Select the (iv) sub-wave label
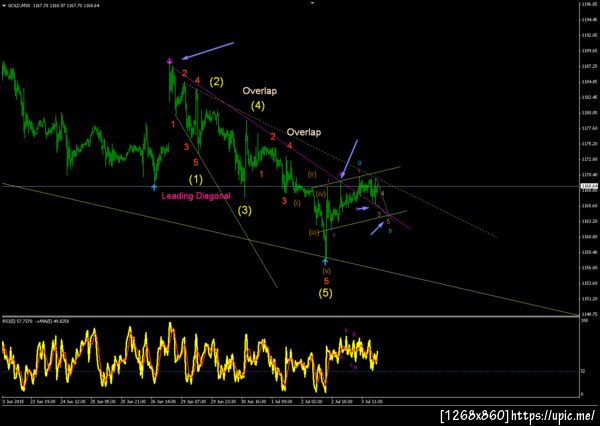Image resolution: width=600 pixels, height=426 pixels. [321, 194]
